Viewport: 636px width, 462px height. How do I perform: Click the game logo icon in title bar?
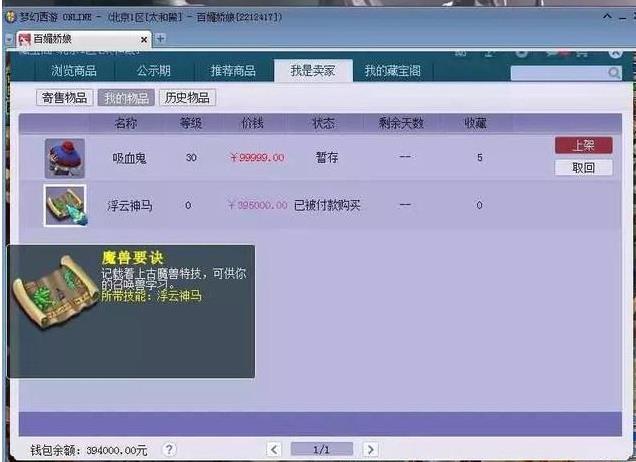click(x=11, y=17)
